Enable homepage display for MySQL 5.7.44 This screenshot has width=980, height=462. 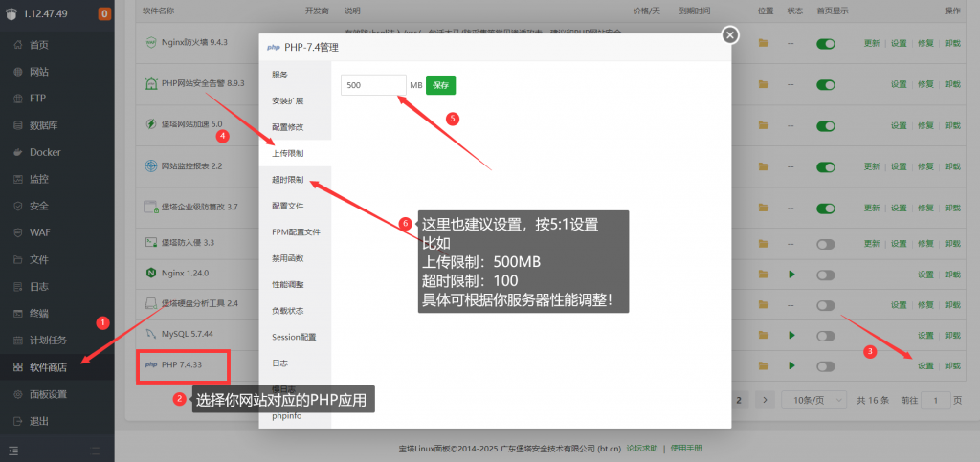pos(826,336)
